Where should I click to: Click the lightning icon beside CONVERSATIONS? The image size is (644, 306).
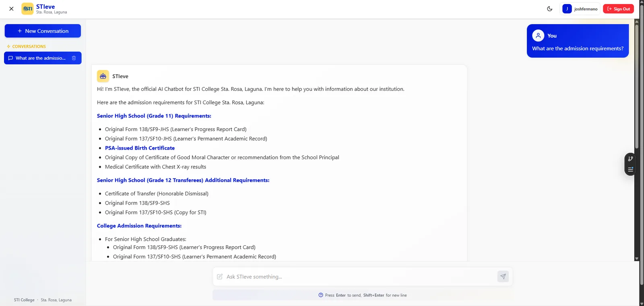click(8, 47)
